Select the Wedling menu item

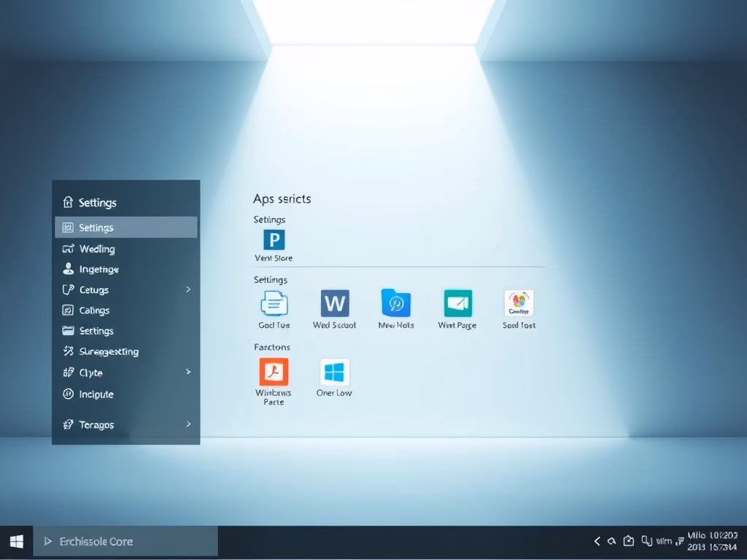(x=97, y=249)
